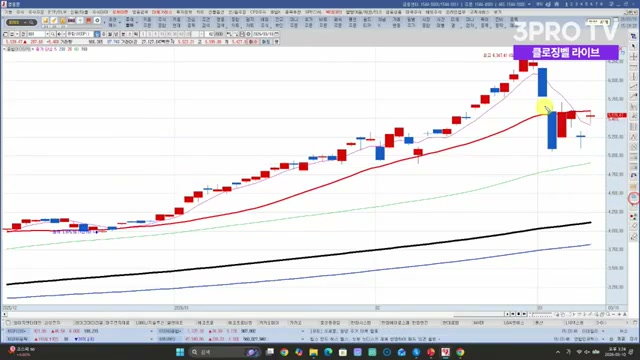Click the red button at end of quote row
This screenshot has width=640, height=360.
(253, 42)
